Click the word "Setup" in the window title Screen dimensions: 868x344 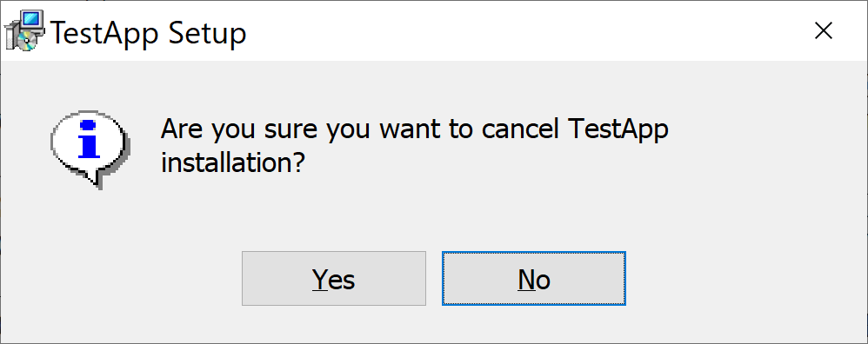208,34
